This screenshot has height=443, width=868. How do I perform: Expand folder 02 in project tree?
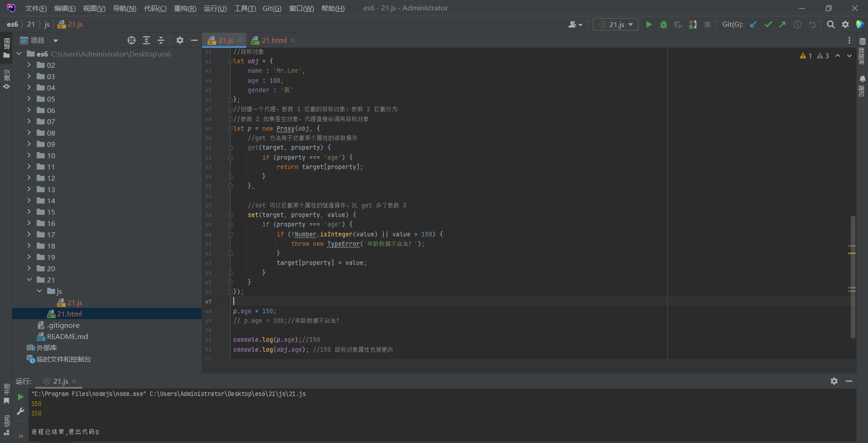[29, 65]
